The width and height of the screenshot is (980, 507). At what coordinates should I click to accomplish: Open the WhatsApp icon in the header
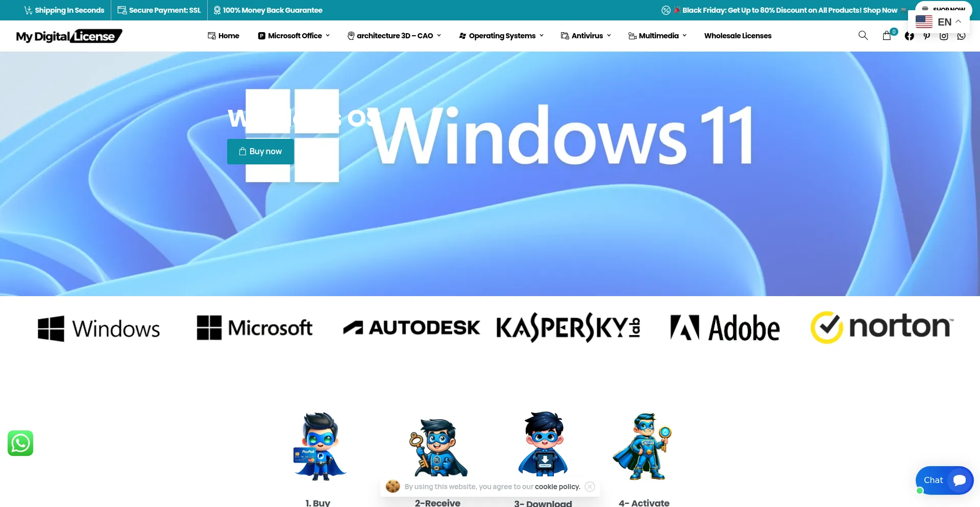tap(962, 36)
